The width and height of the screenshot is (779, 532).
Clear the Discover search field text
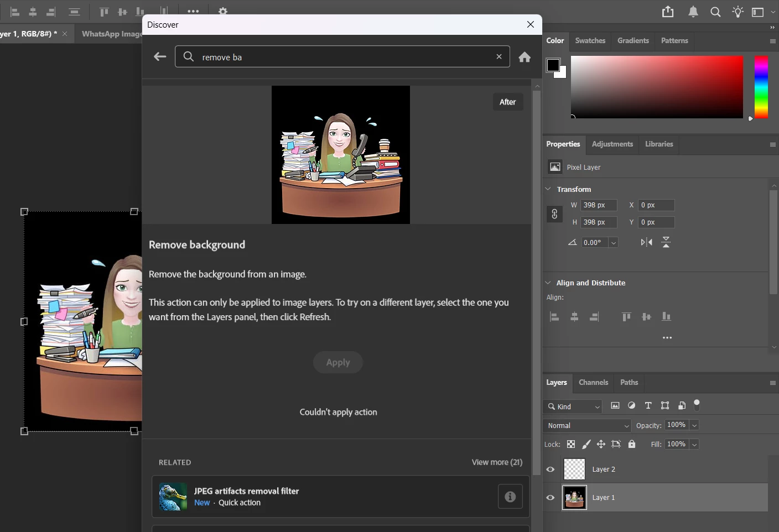(x=499, y=56)
